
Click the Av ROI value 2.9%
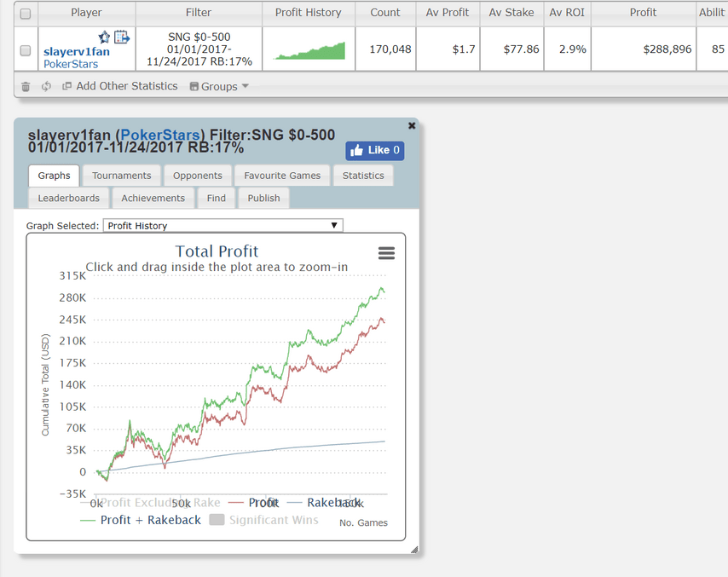pyautogui.click(x=573, y=49)
